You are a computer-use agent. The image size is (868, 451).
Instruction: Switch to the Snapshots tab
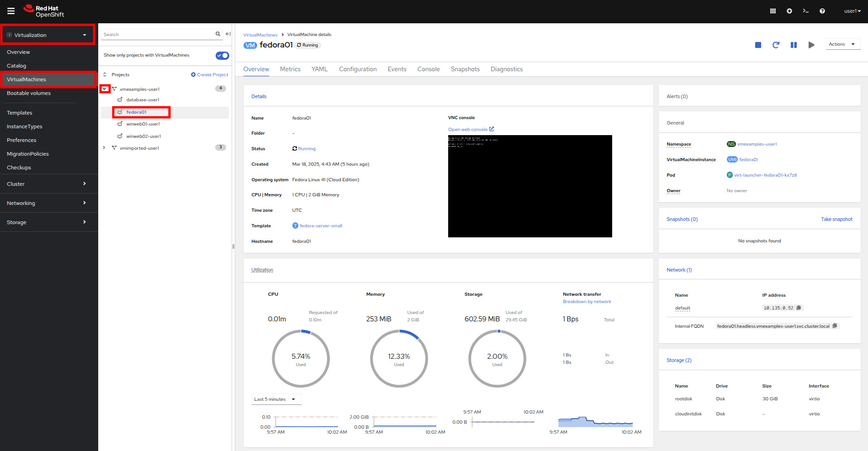click(465, 69)
